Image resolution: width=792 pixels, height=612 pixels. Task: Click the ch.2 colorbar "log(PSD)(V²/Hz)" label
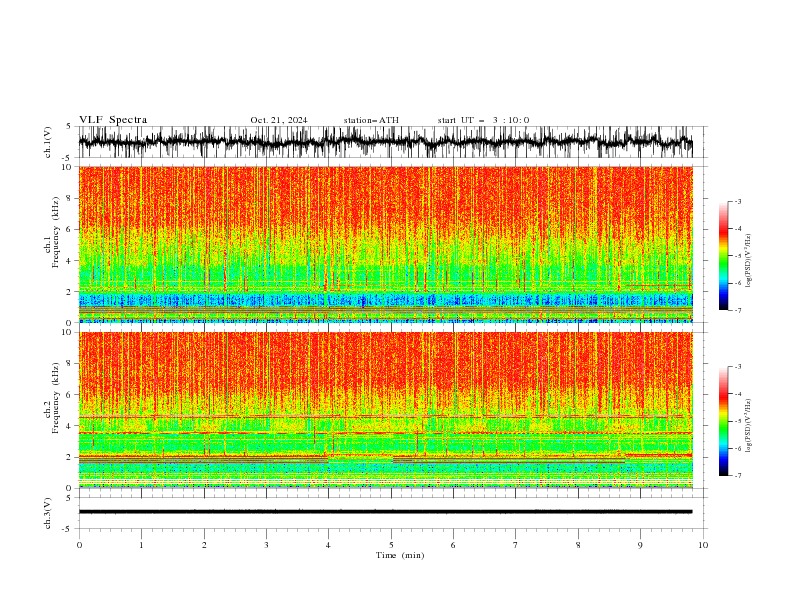[749, 426]
